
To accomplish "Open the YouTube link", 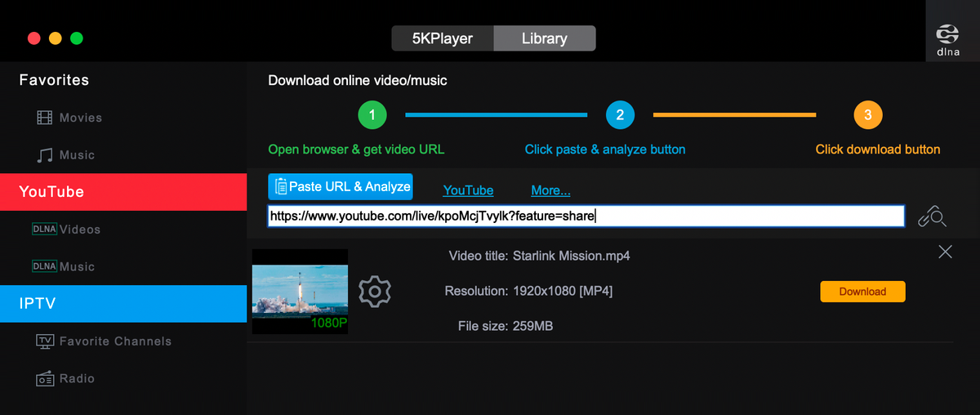I will (468, 190).
